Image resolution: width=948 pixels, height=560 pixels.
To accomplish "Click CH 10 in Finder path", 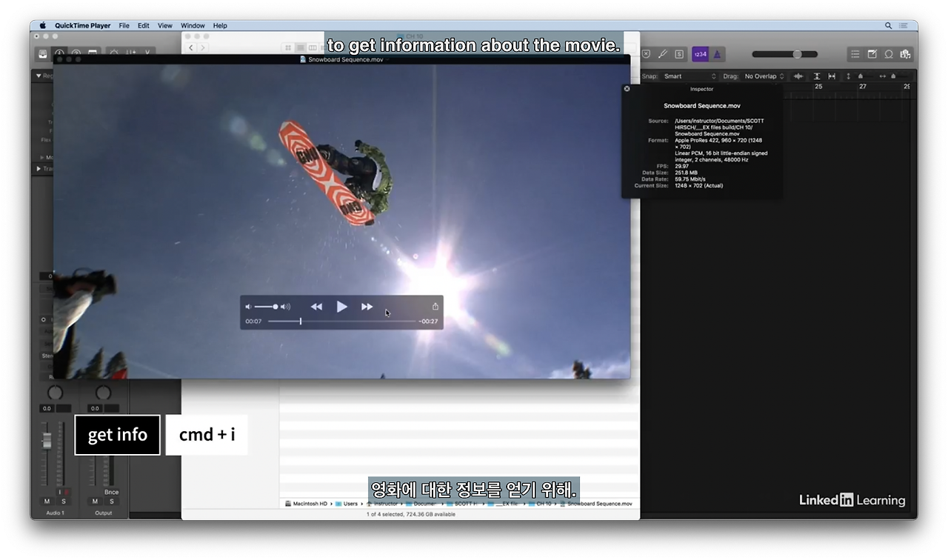I will (x=540, y=504).
